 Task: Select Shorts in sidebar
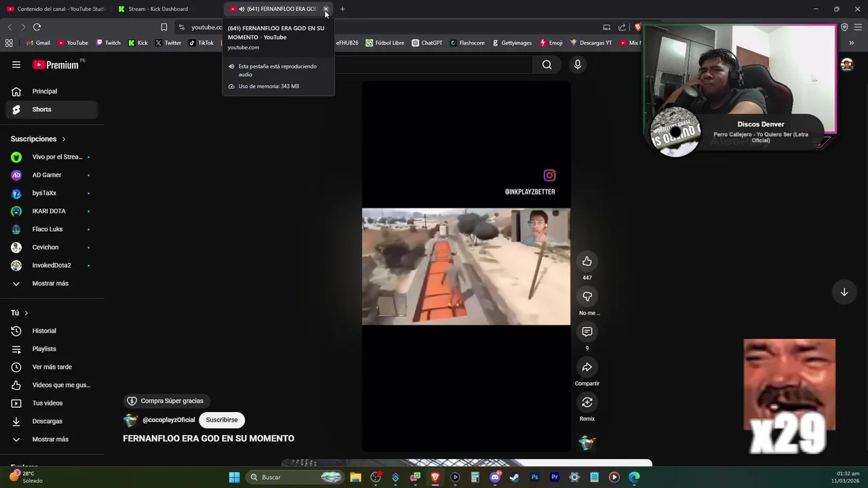point(52,110)
